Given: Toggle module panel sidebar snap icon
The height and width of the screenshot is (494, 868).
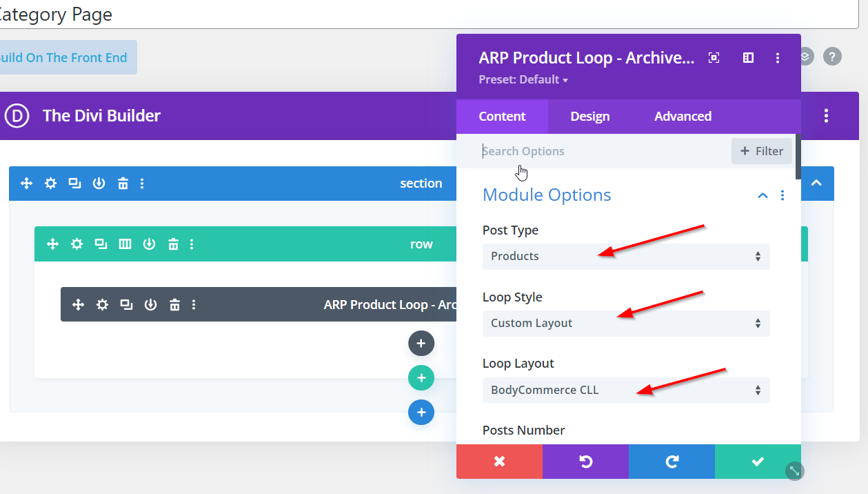Looking at the screenshot, I should pyautogui.click(x=748, y=58).
